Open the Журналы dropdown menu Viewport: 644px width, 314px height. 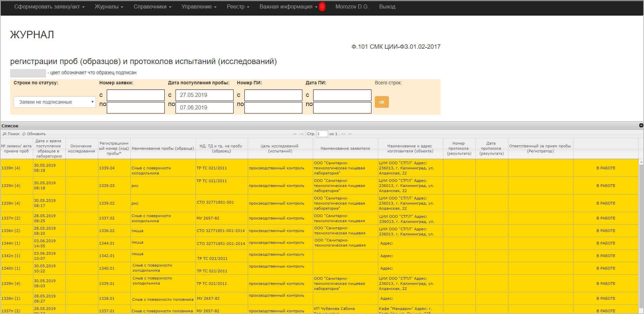pyautogui.click(x=109, y=7)
